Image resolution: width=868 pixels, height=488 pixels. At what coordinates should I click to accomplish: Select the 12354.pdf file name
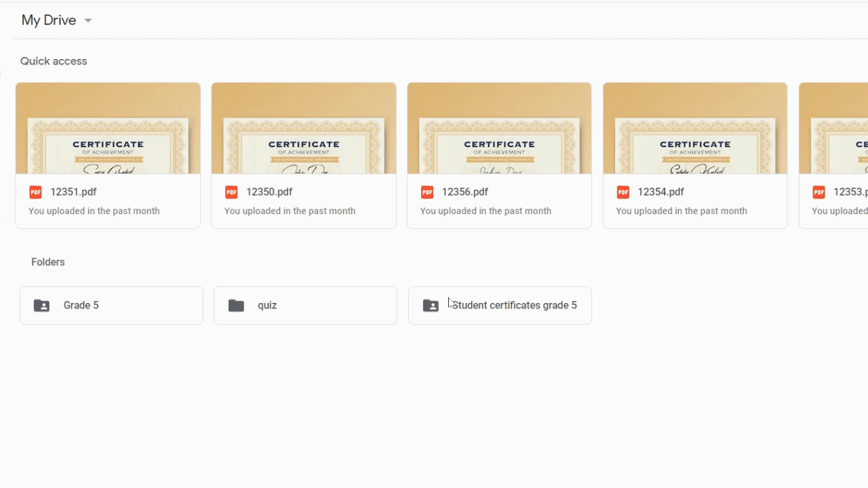(x=661, y=192)
